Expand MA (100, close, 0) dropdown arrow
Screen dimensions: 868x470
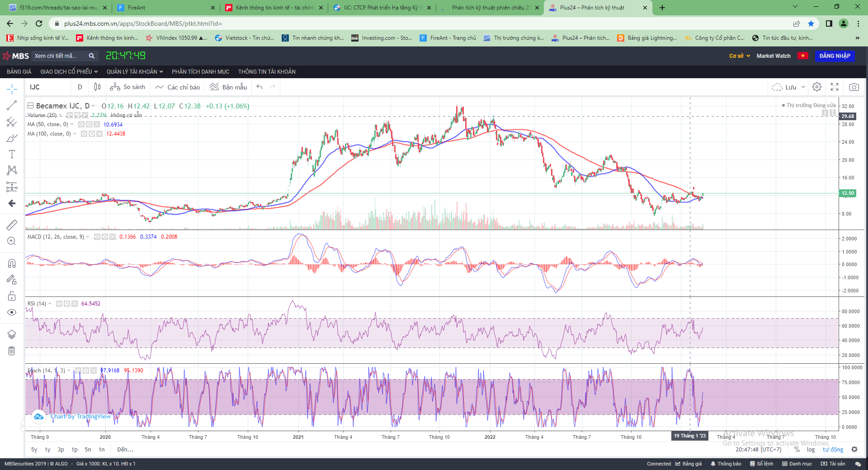pyautogui.click(x=75, y=134)
